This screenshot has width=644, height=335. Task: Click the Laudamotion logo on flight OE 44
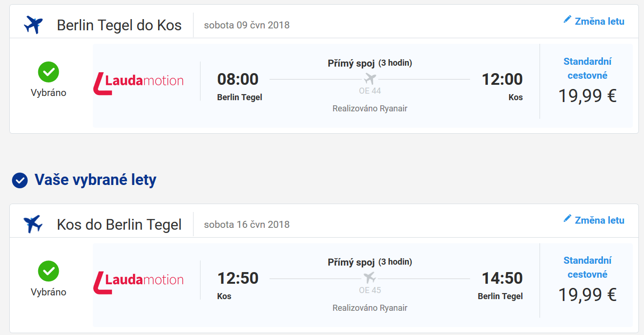click(138, 83)
